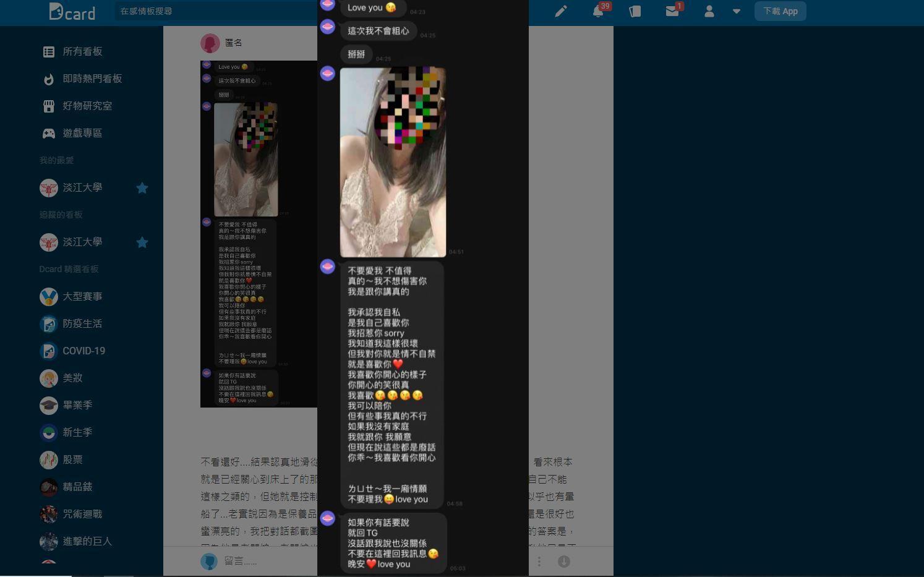This screenshot has width=924, height=577.
Task: Click the 大型賽事 medal icon
Action: [x=49, y=296]
